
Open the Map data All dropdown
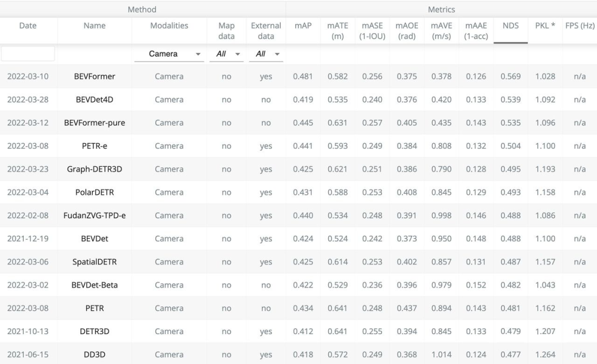pyautogui.click(x=227, y=54)
